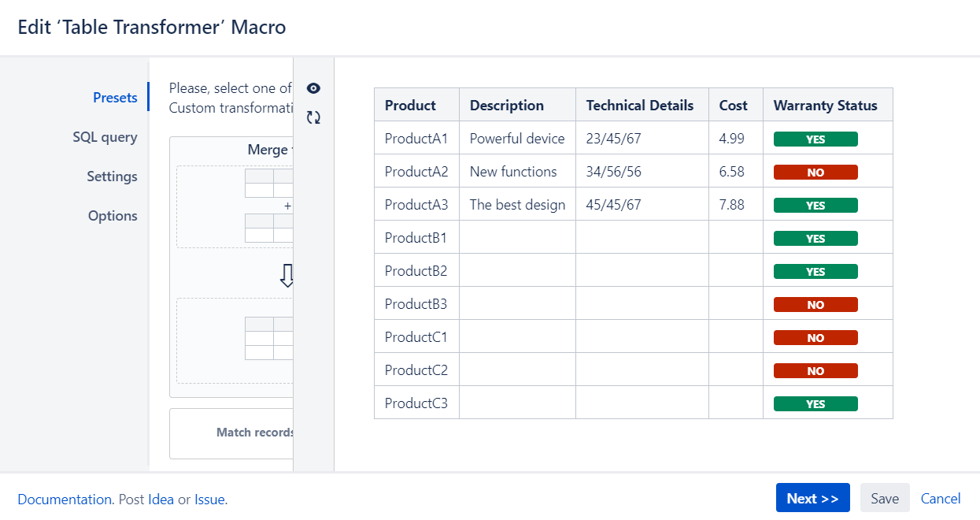
Task: Open the Settings section
Action: coord(112,176)
